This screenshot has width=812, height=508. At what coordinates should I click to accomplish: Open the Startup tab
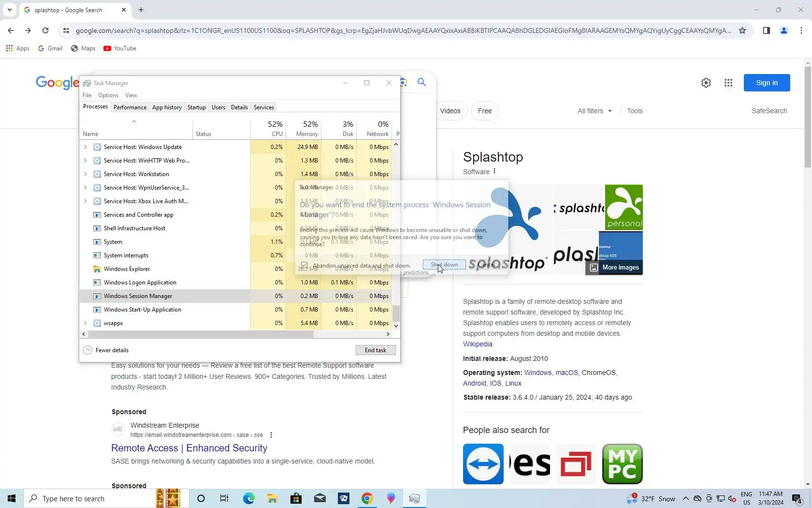196,107
